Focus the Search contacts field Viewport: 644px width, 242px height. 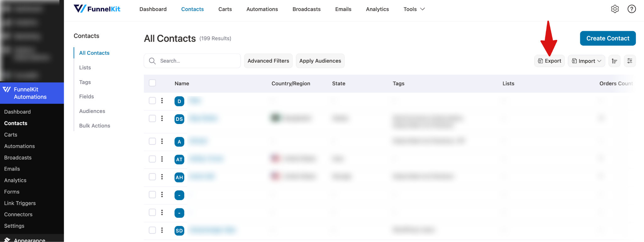click(x=192, y=61)
